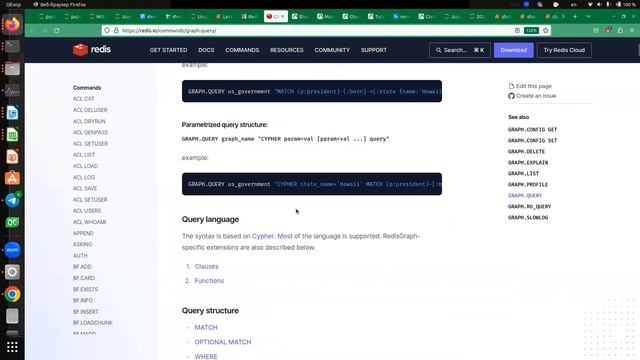Open GRAPH.PROFILE in See also
This screenshot has width=640, height=360.
[528, 184]
